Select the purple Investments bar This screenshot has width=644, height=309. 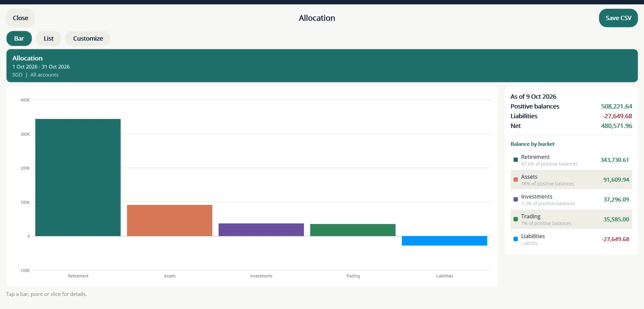261,230
